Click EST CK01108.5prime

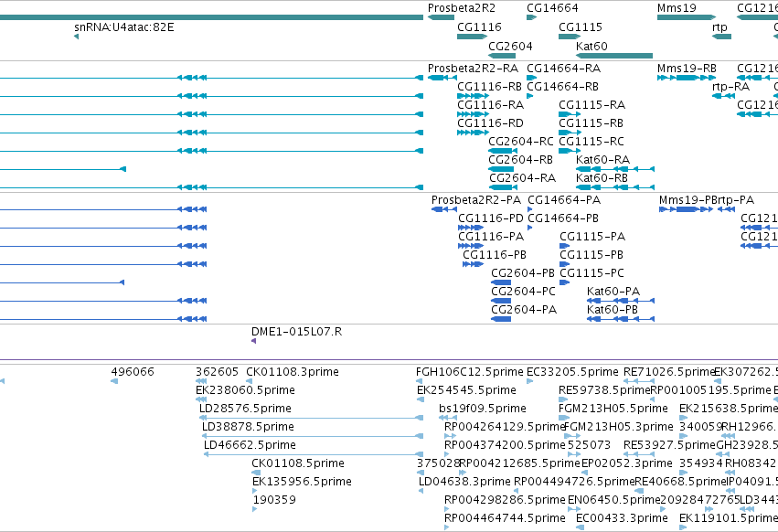(x=298, y=463)
